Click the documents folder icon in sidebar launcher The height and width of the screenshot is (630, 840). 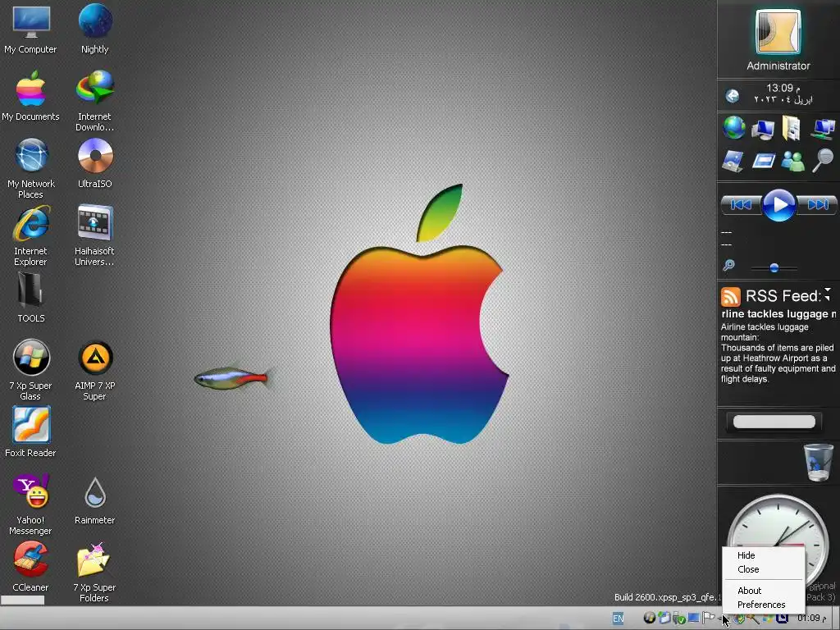792,129
